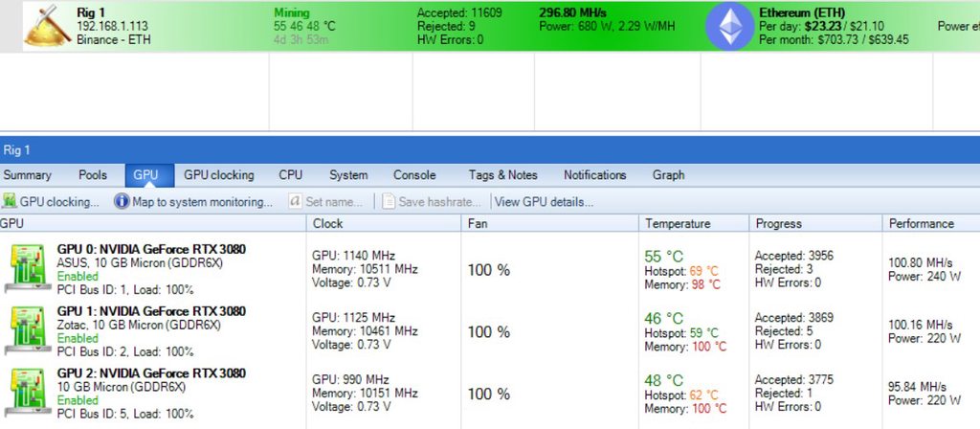Sort by the Clock column header
980x429 pixels.
pyautogui.click(x=384, y=223)
